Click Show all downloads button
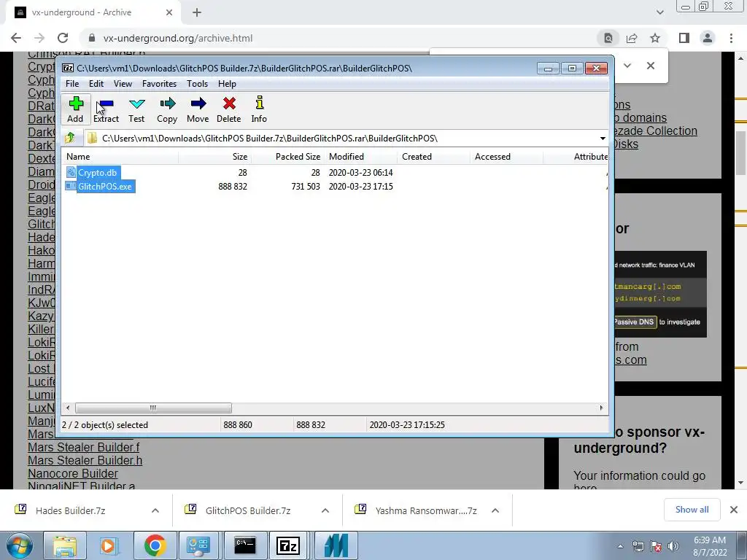The height and width of the screenshot is (560, 747). (x=692, y=510)
